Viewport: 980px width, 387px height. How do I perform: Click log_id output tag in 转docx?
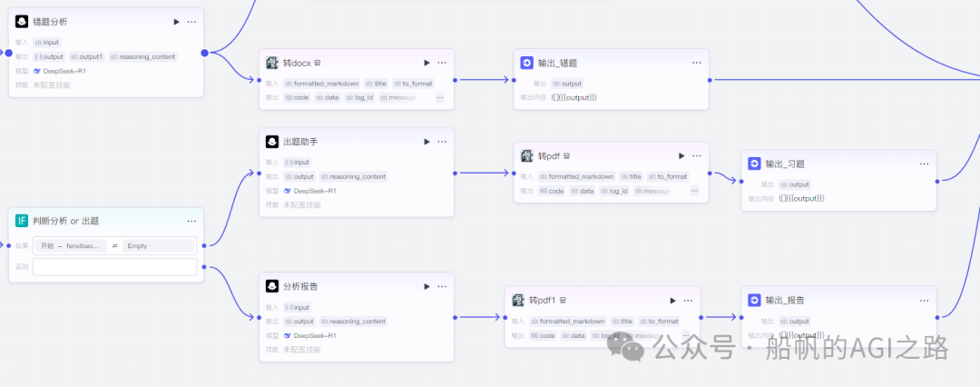(x=359, y=98)
